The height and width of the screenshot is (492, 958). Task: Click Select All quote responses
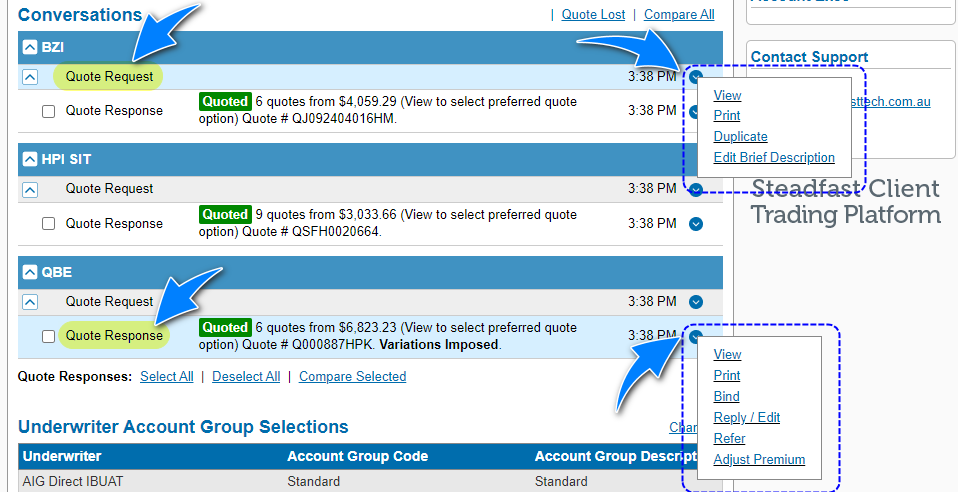[167, 376]
